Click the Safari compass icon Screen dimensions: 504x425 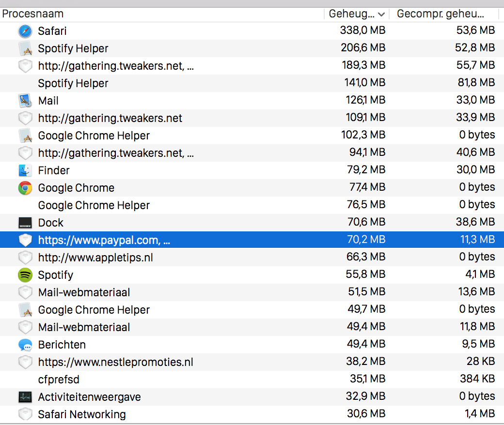tap(25, 31)
